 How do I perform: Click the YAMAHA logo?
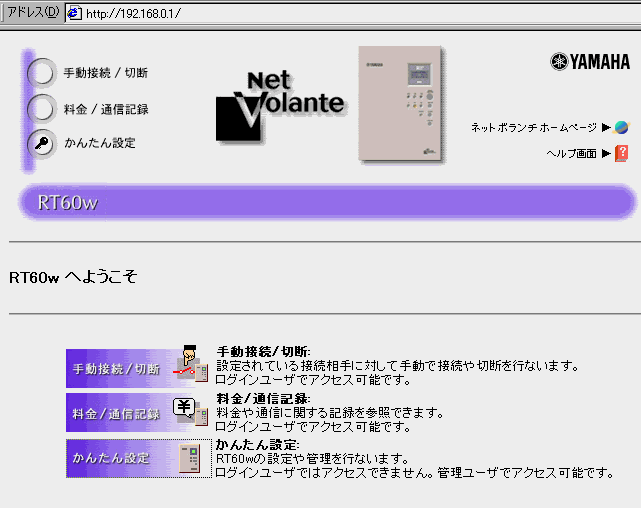pos(590,62)
